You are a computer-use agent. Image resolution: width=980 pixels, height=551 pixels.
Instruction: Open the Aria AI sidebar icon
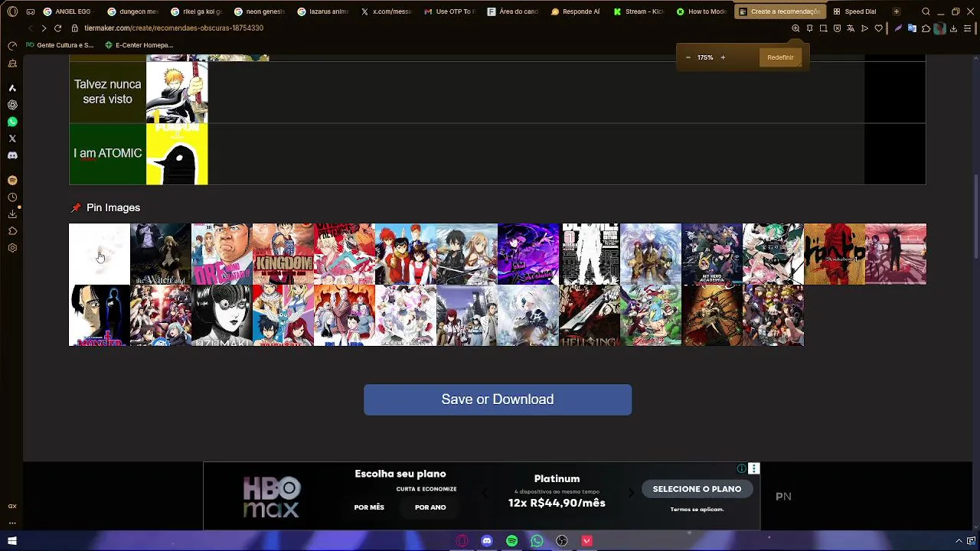(12, 88)
